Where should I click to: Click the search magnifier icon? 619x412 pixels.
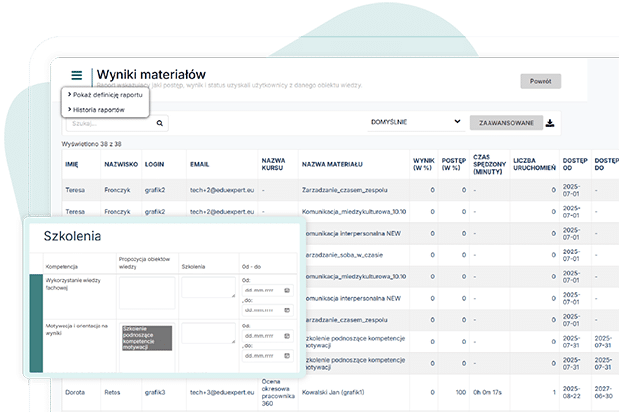pos(160,123)
